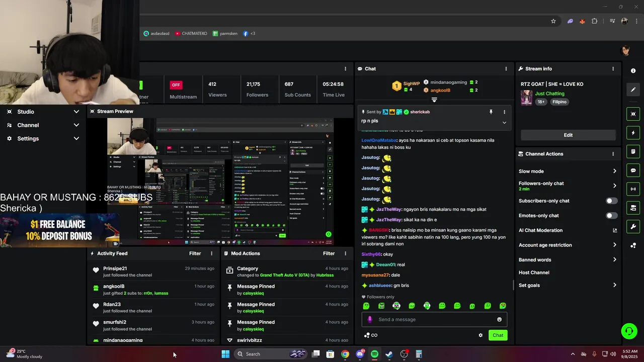The height and width of the screenshot is (362, 644).
Task: Click username angkoolB in Activity Feed
Action: [114, 286]
